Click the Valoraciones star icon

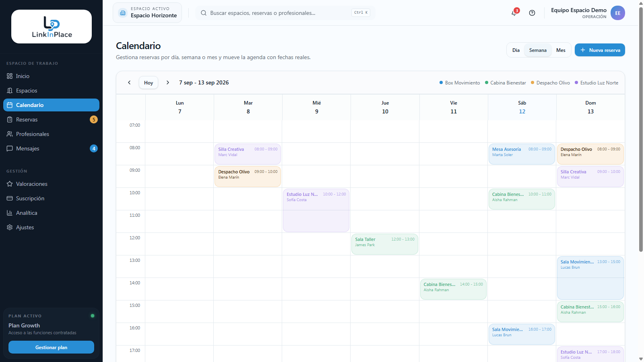click(x=10, y=184)
